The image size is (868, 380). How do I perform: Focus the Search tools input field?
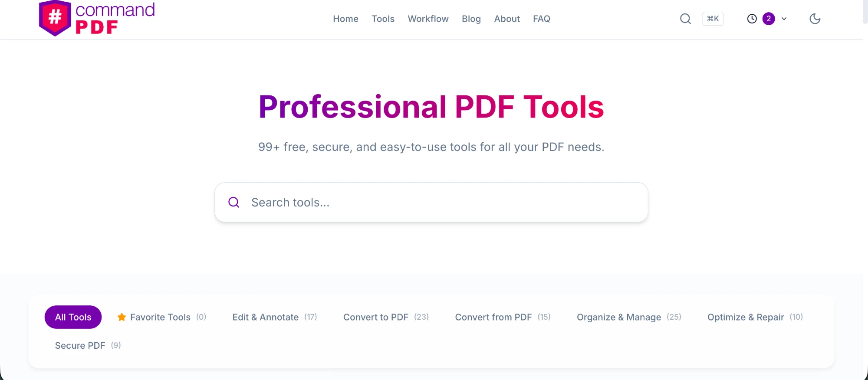431,202
